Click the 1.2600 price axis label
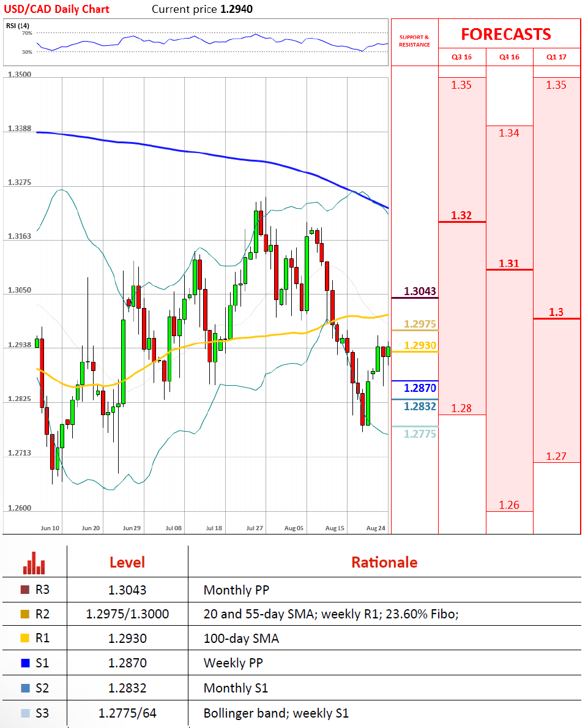Image resolution: width=588 pixels, height=728 pixels. [x=20, y=508]
